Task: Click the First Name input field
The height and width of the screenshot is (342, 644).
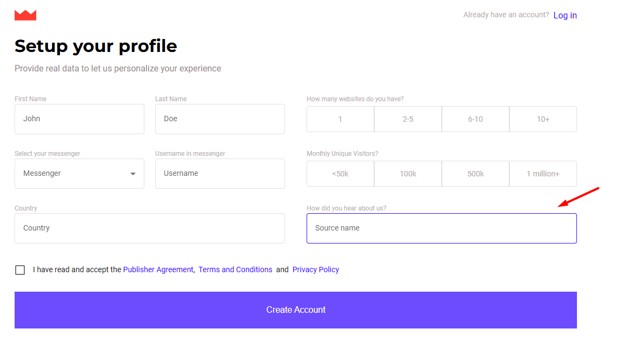Action: click(x=79, y=119)
